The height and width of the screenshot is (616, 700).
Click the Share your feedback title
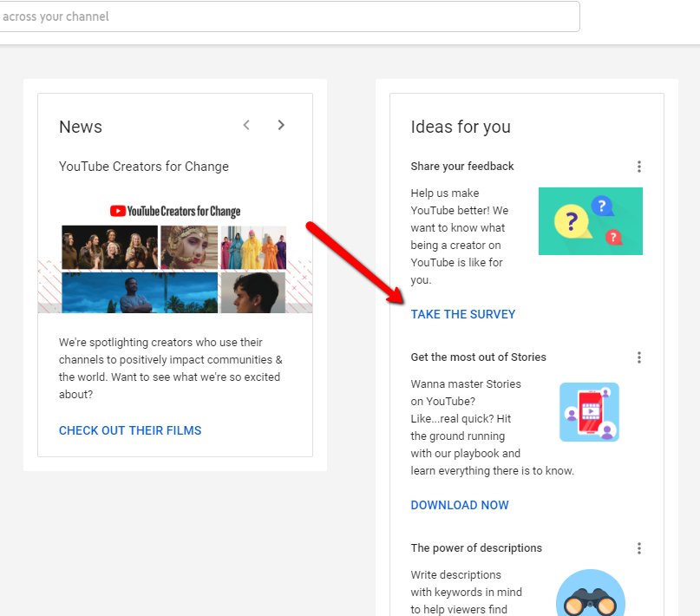coord(462,166)
